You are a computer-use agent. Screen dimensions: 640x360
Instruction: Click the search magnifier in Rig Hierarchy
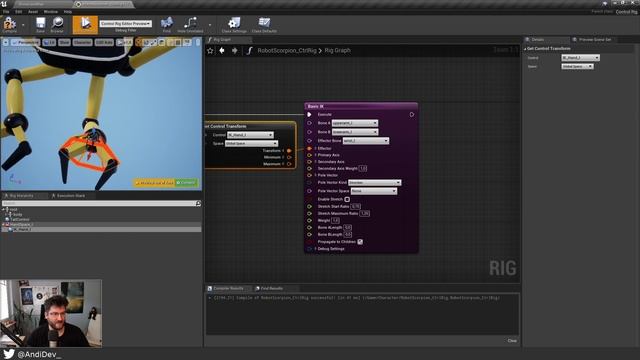tap(198, 203)
